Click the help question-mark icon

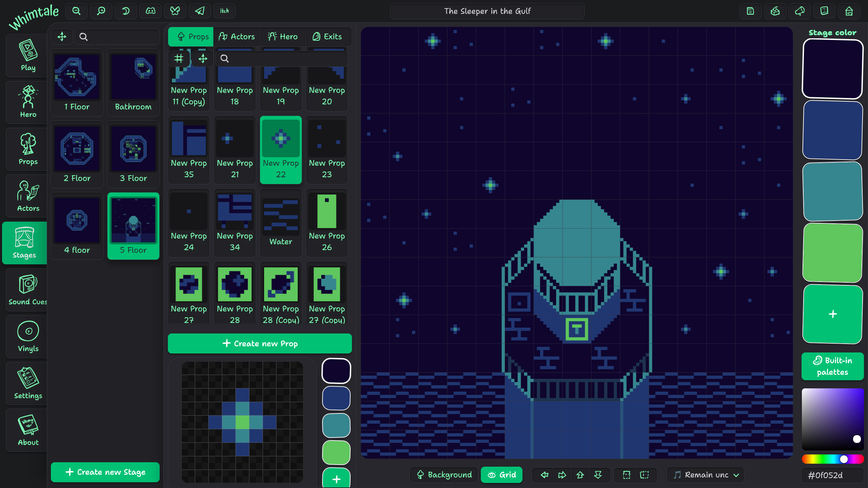point(824,11)
